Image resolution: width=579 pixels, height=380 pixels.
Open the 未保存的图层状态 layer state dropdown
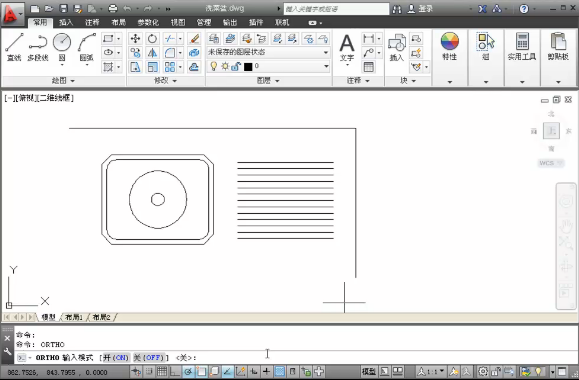point(268,52)
